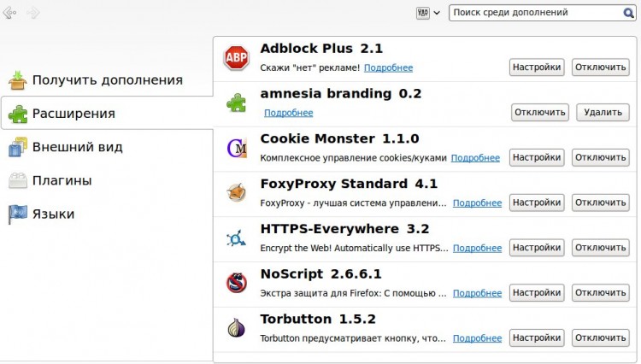Select the Cookie Monster extension icon
Viewport: 641px width, 364px height.
237,148
